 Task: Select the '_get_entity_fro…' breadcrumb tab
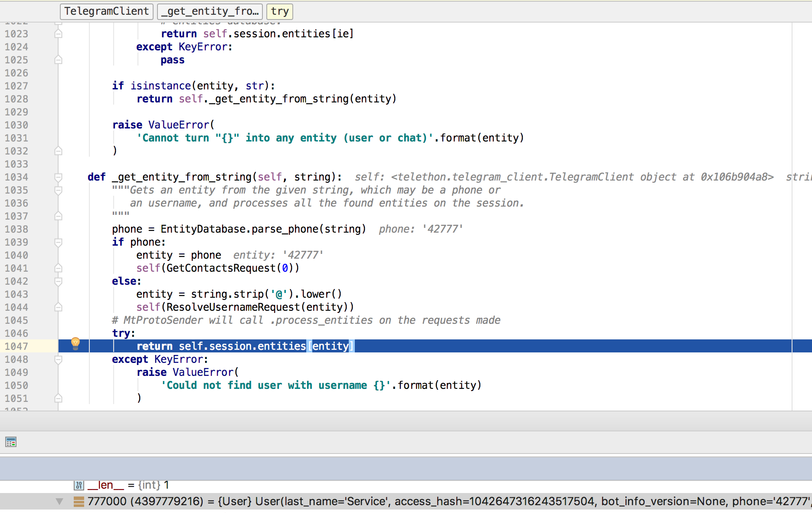[x=210, y=11]
